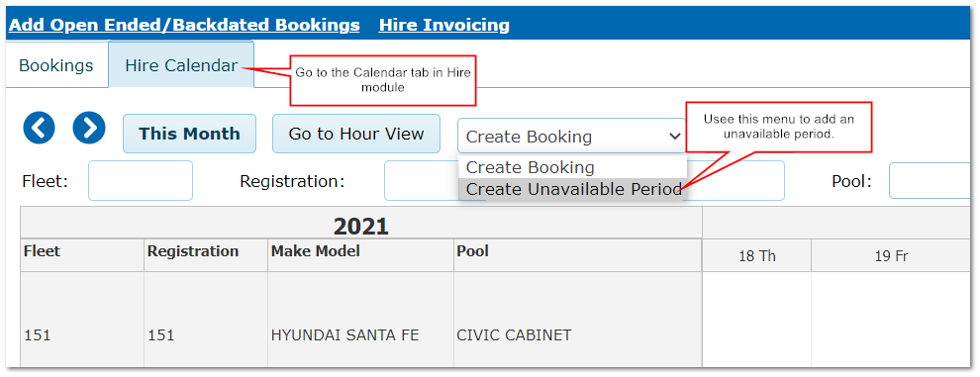The height and width of the screenshot is (377, 980).
Task: Select the 18 Th day column
Action: 757,255
